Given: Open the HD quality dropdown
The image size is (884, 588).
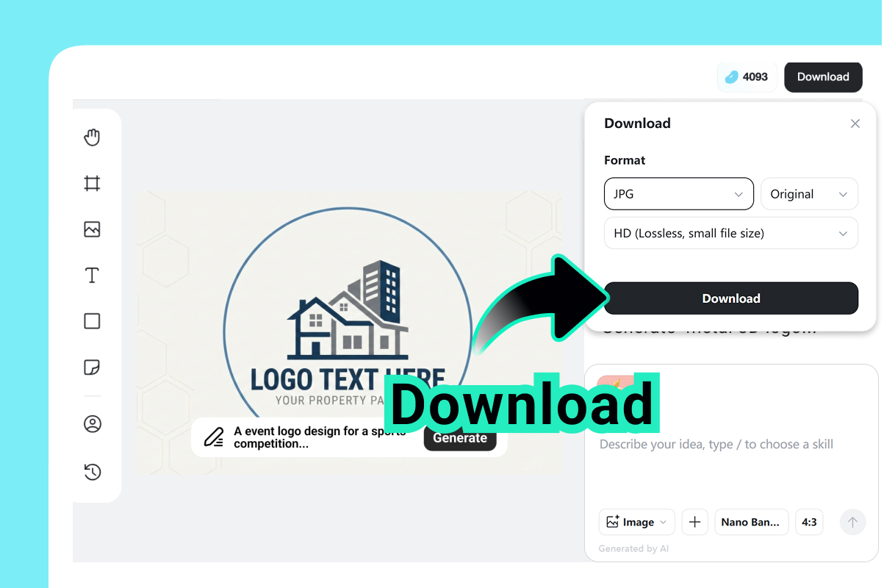Looking at the screenshot, I should (x=730, y=233).
